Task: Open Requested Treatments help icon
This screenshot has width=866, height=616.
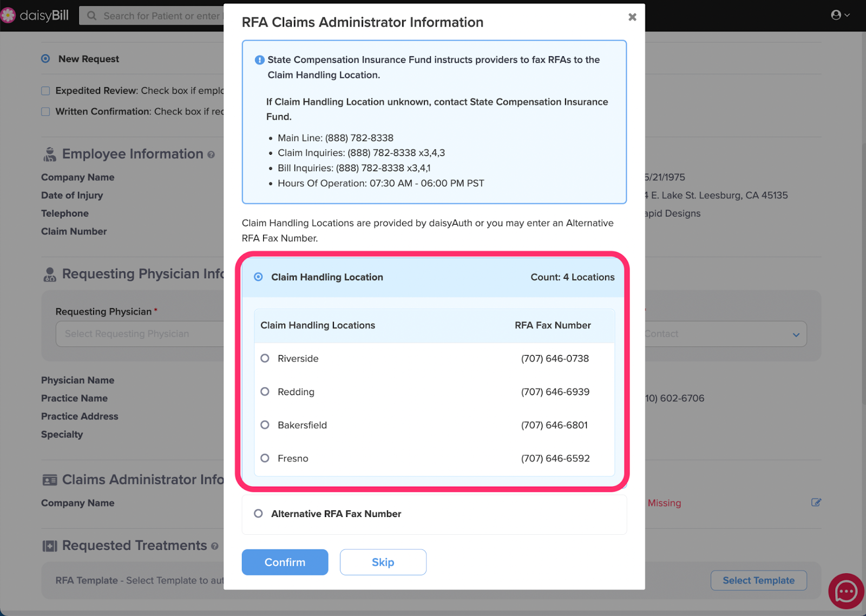Action: point(215,546)
